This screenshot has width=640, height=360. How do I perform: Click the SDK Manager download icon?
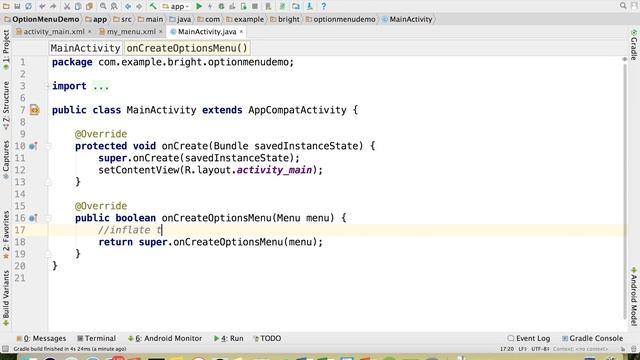pyautogui.click(x=309, y=6)
